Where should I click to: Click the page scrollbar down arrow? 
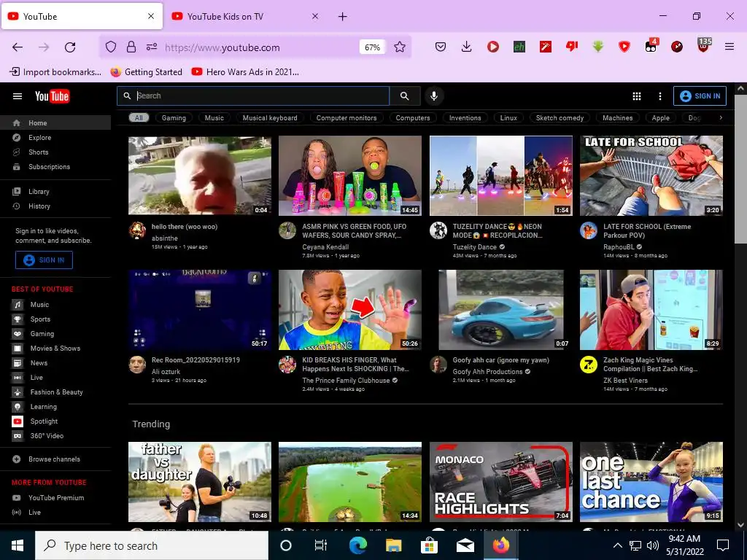click(x=741, y=525)
